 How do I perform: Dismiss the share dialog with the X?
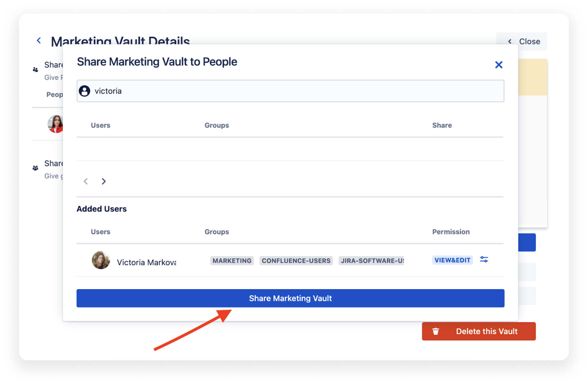(499, 65)
